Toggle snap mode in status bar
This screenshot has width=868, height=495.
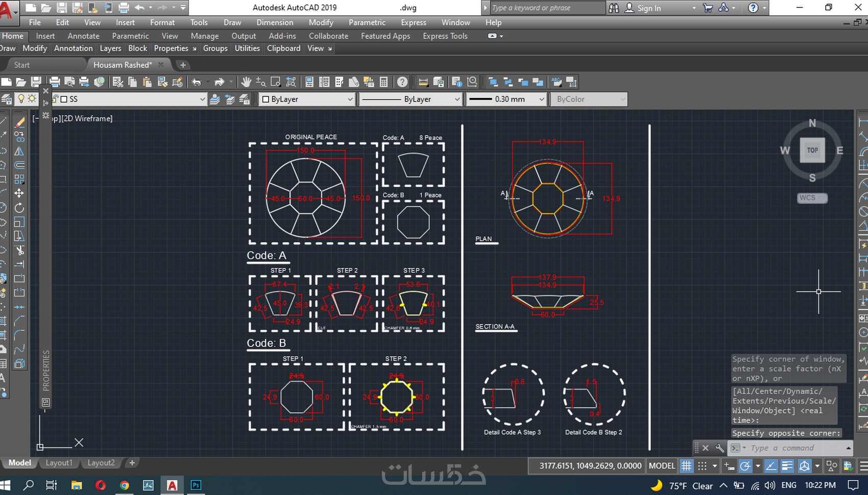click(x=703, y=465)
